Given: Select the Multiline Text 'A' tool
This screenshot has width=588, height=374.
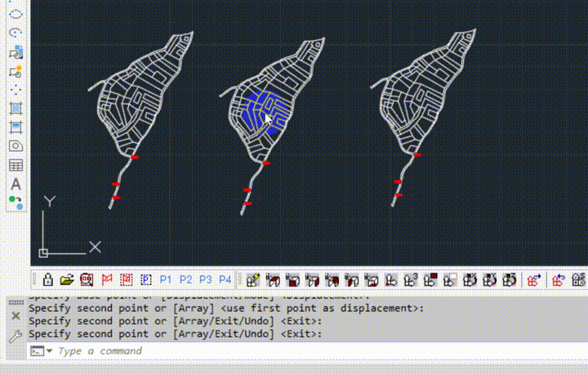Looking at the screenshot, I should click(x=16, y=185).
